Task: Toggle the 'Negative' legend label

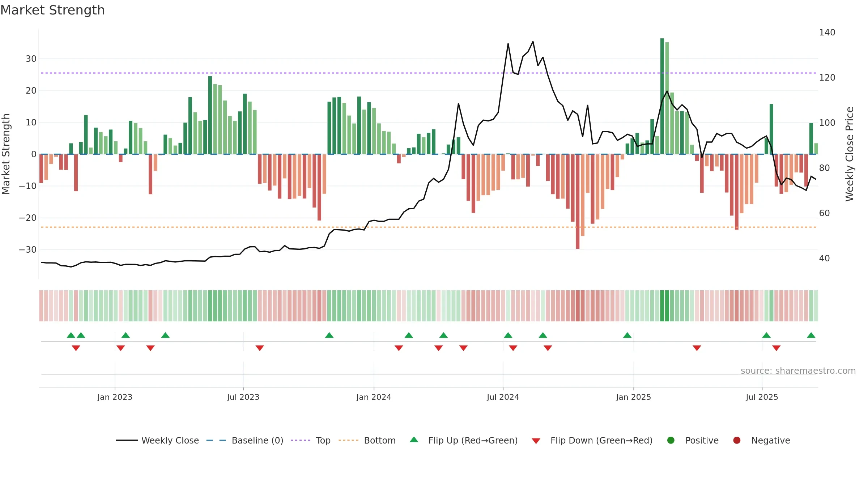Action: (771, 440)
